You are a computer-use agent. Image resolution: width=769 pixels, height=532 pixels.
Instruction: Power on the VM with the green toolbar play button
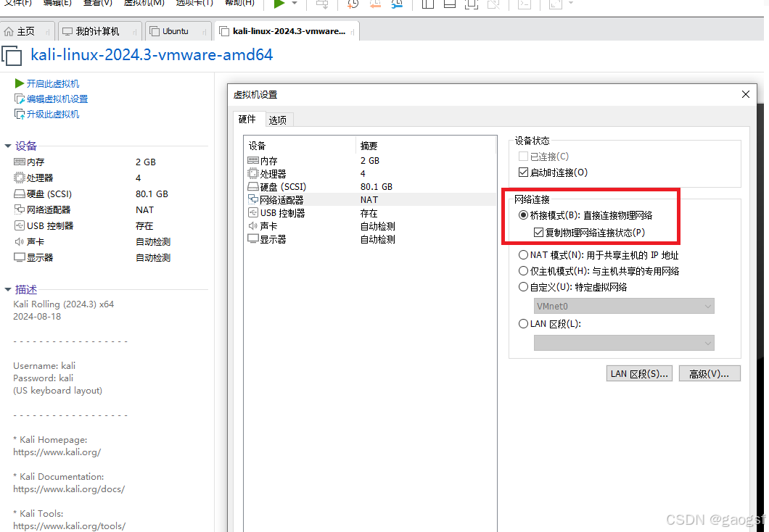point(279,4)
